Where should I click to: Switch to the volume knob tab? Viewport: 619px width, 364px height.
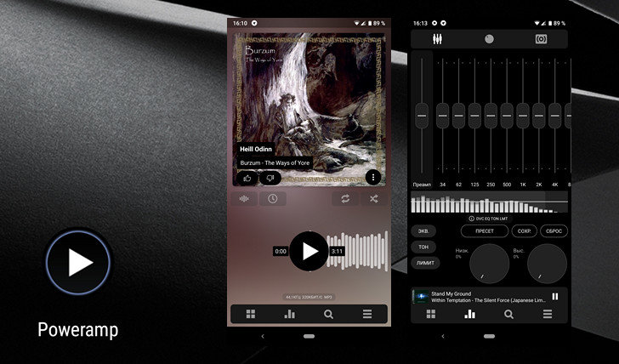489,39
